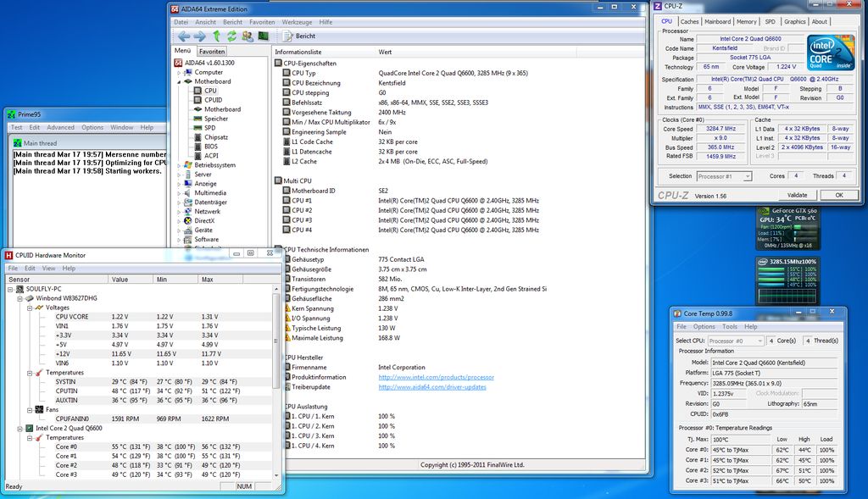Open the Datei menu in AIDA64
The height and width of the screenshot is (499, 868).
181,22
